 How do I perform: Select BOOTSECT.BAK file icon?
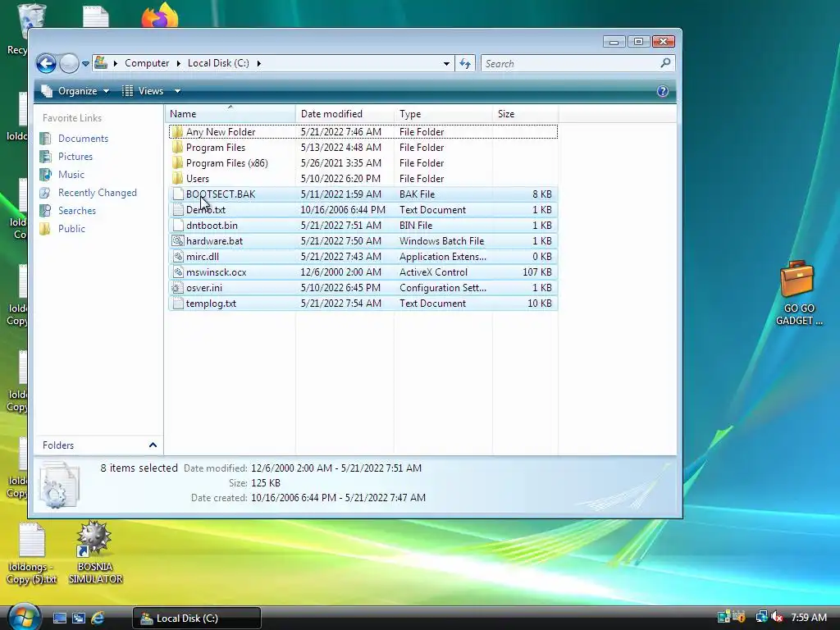click(x=177, y=194)
